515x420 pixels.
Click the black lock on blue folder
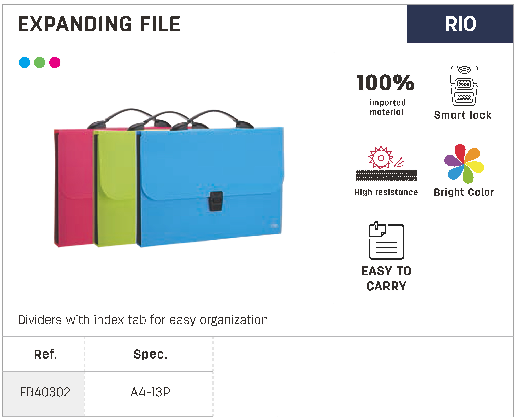[216, 201]
